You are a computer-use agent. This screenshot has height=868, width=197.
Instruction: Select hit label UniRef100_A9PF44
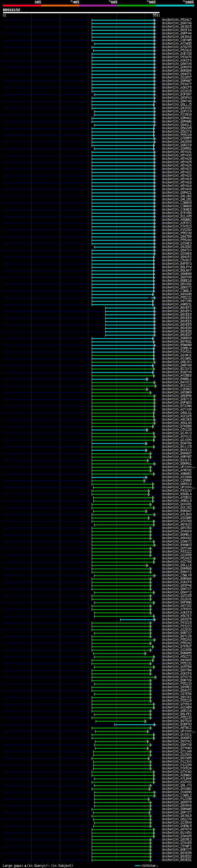point(177,33)
